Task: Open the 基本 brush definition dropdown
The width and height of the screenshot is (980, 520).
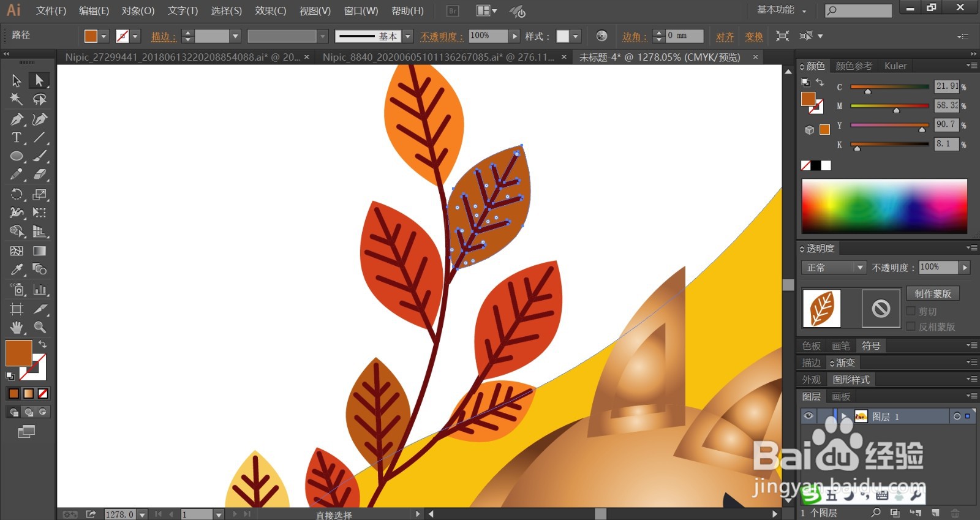Action: (408, 36)
